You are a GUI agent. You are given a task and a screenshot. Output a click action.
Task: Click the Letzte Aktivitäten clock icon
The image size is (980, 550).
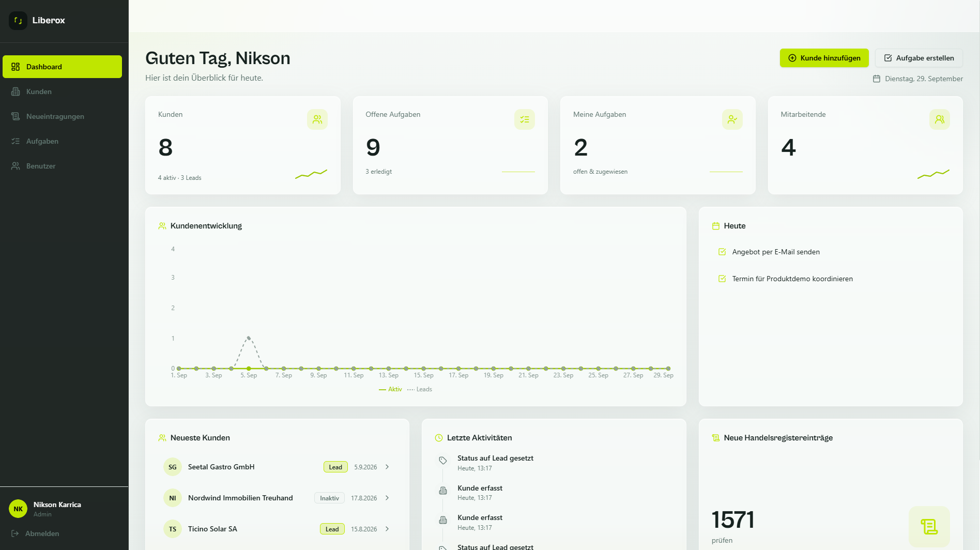point(439,438)
